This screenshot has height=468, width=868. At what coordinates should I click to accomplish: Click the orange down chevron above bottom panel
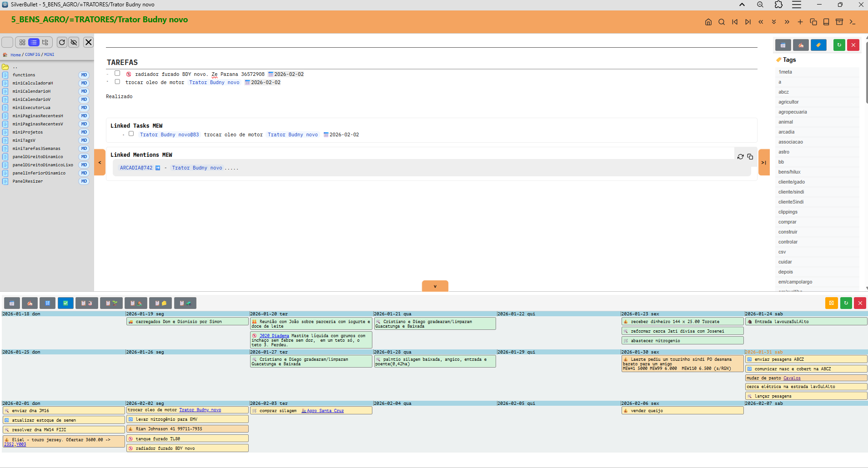coord(435,286)
